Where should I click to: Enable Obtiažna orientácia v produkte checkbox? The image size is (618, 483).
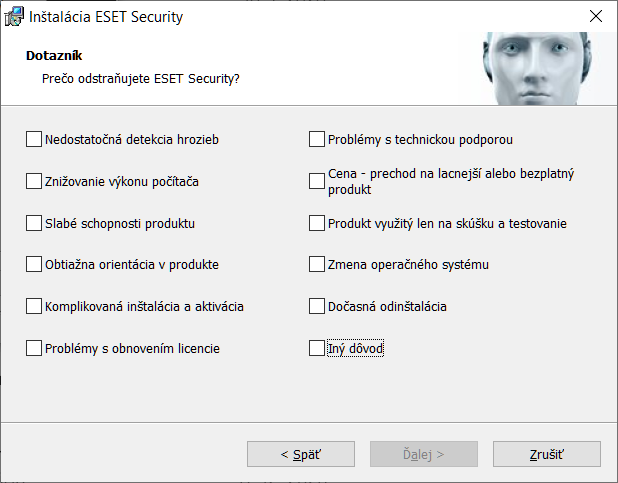coord(34,264)
